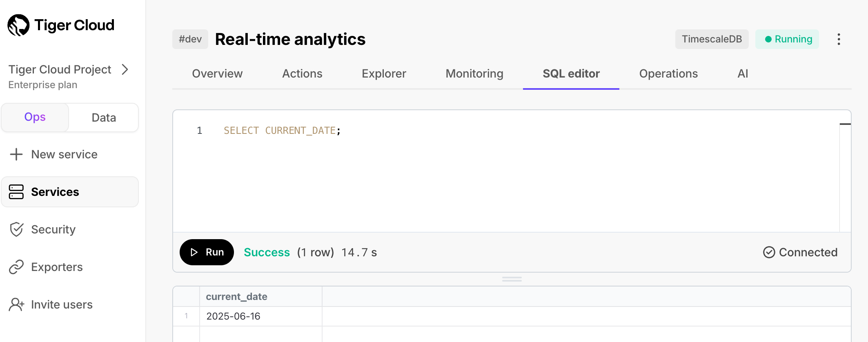The image size is (868, 342).
Task: Click the Success status text
Action: 267,252
